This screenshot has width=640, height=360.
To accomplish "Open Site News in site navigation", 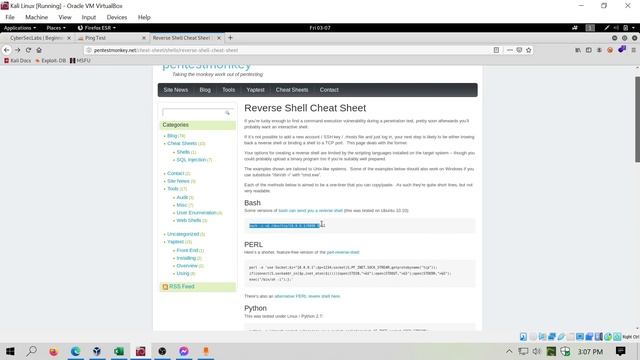I will [176, 90].
